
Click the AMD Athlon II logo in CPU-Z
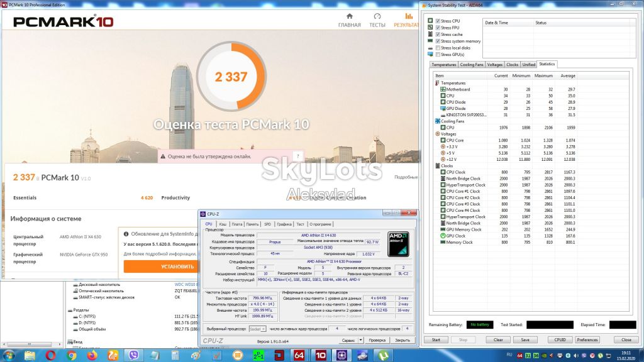[398, 244]
